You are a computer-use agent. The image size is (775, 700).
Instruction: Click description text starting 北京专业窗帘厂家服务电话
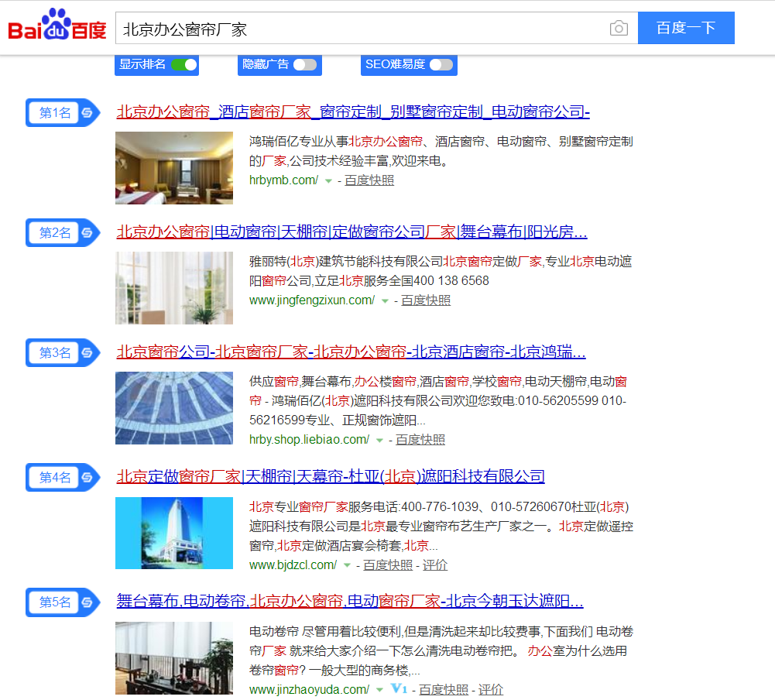pyautogui.click(x=441, y=526)
